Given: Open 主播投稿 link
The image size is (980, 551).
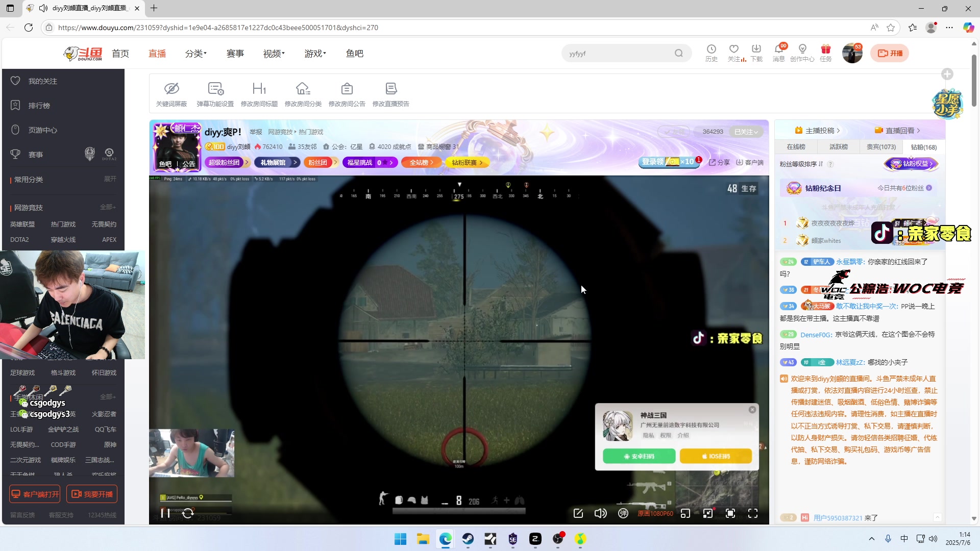Looking at the screenshot, I should coord(817,131).
